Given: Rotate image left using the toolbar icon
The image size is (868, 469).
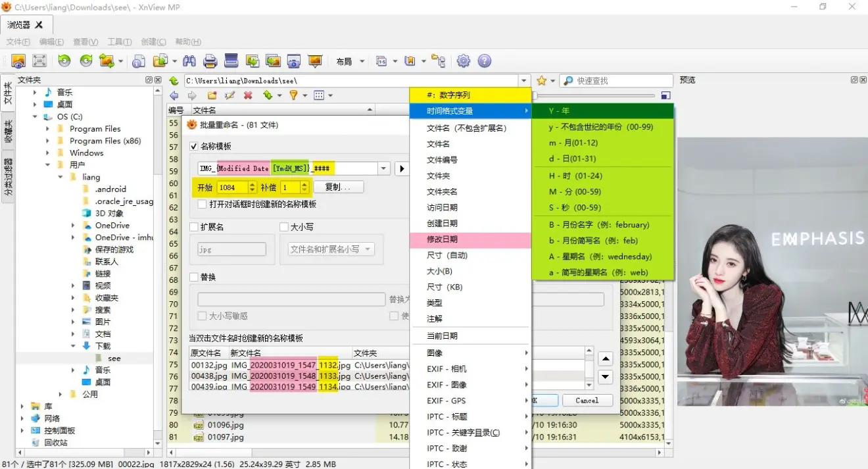Looking at the screenshot, I should pos(64,61).
